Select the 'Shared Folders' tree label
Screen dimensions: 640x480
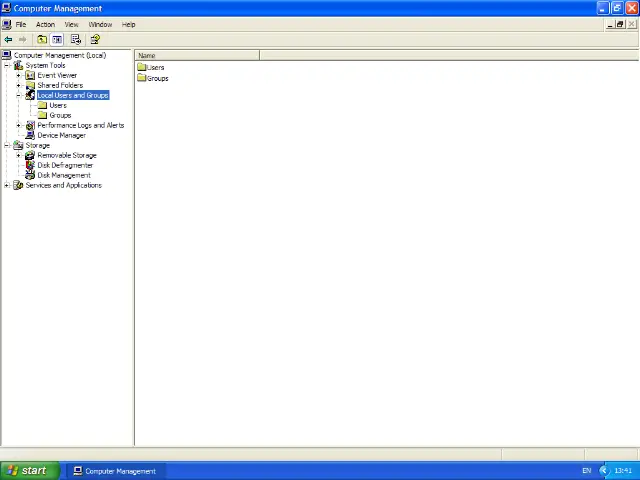(x=60, y=85)
